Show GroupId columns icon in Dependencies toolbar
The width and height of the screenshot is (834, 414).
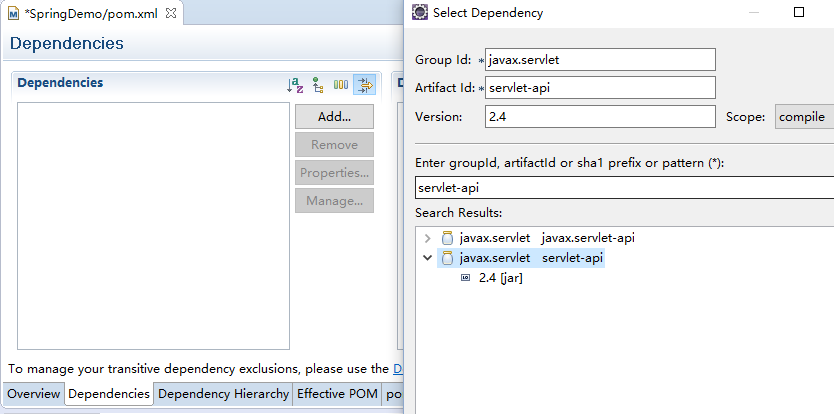tap(341, 85)
